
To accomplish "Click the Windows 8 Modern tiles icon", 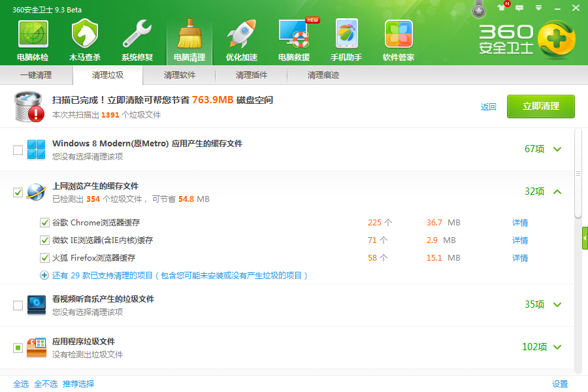I will tap(37, 150).
